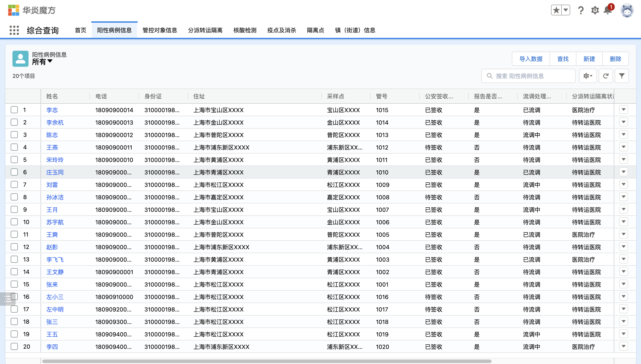Open the favorites list dropdown arrow
641x364 pixels.
[x=566, y=10]
